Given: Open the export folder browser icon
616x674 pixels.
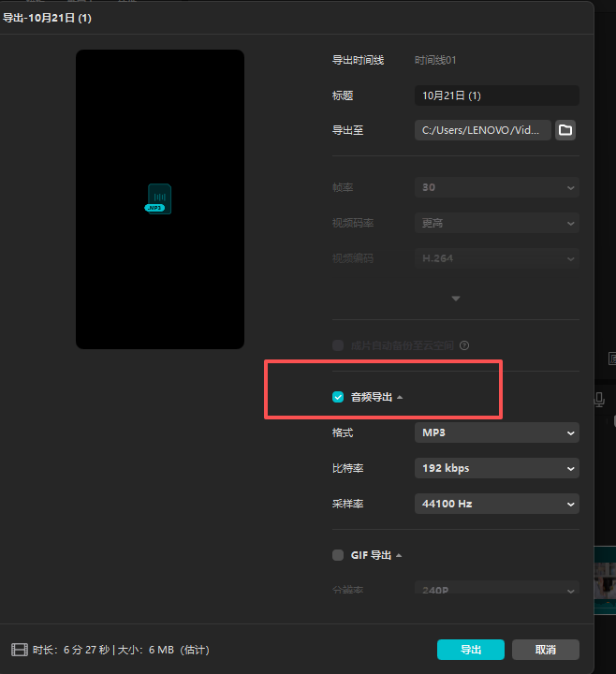Looking at the screenshot, I should (565, 130).
